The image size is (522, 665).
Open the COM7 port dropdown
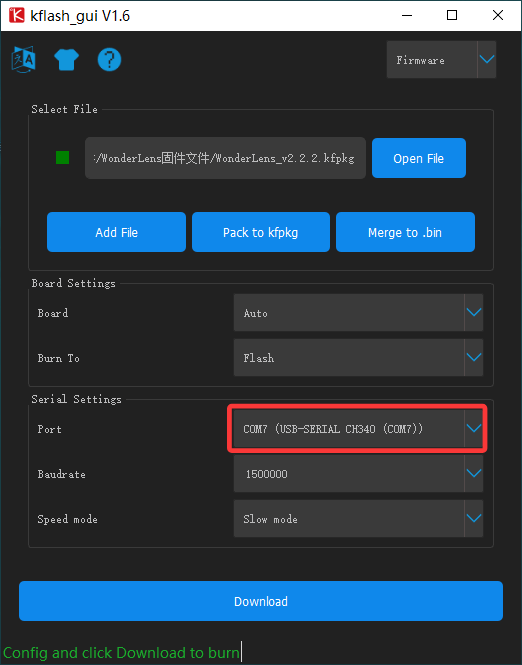(x=358, y=428)
